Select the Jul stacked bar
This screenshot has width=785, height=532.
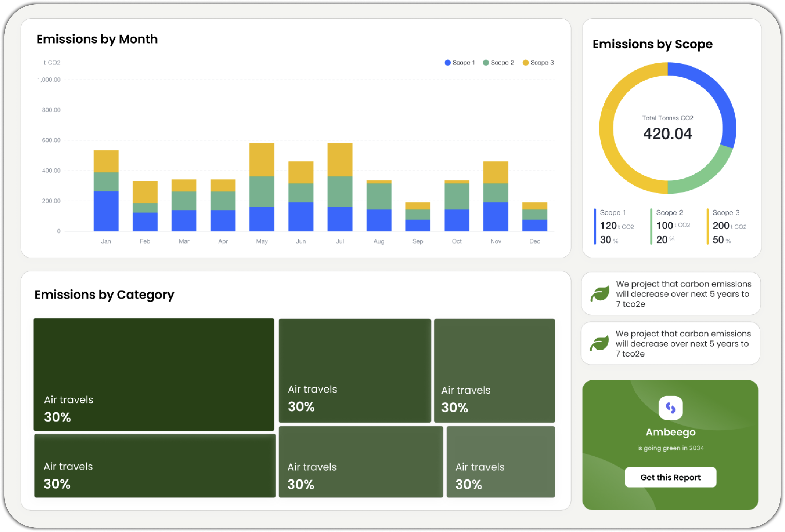(340, 187)
